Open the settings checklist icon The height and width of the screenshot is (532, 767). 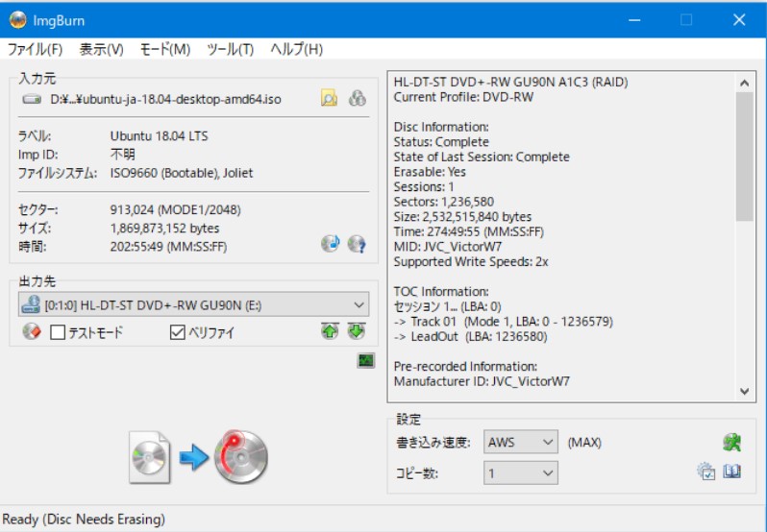(705, 471)
